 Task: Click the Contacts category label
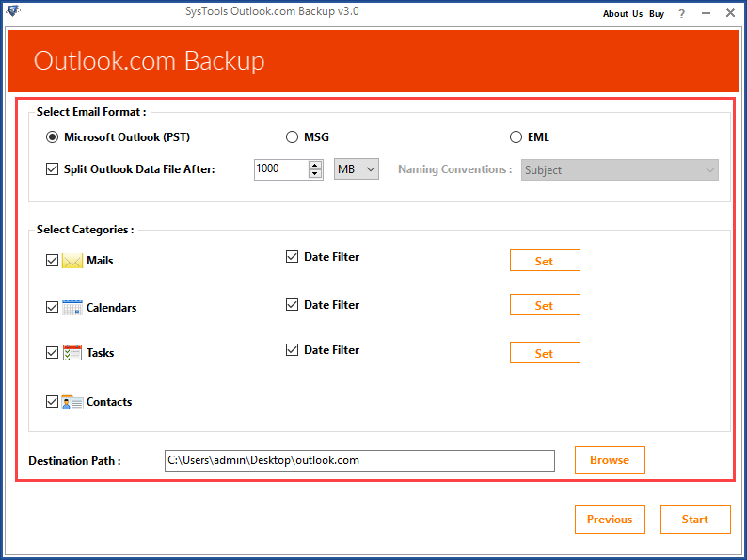(109, 402)
